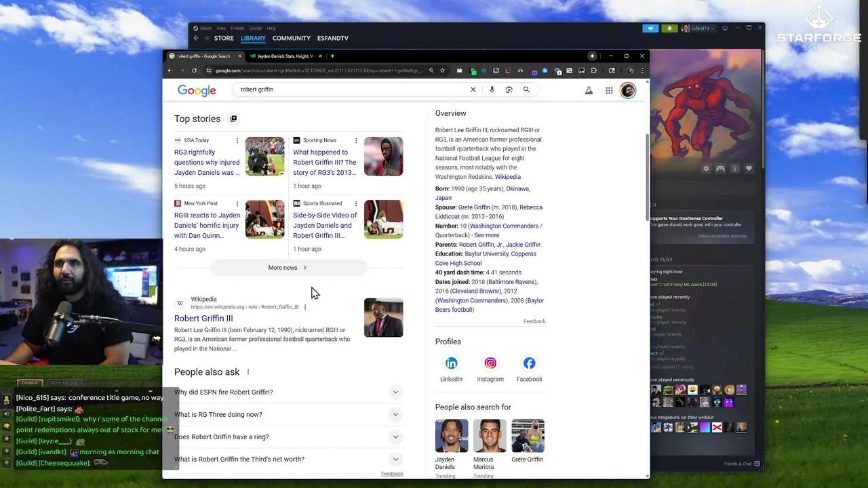Open Chrome three-dot menu

[x=642, y=70]
